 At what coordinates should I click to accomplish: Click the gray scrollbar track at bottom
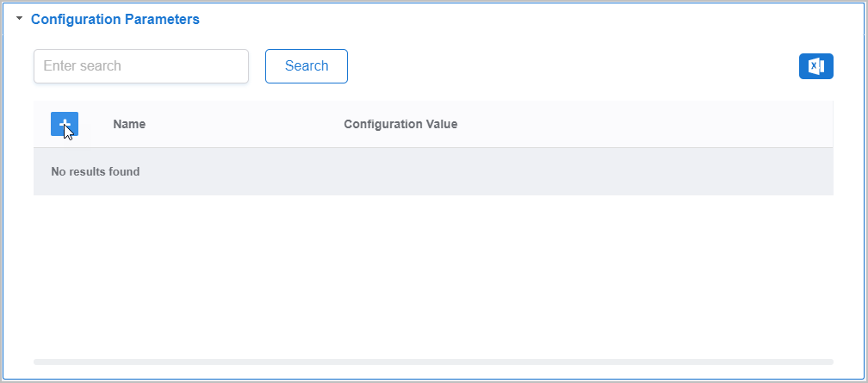(433, 361)
